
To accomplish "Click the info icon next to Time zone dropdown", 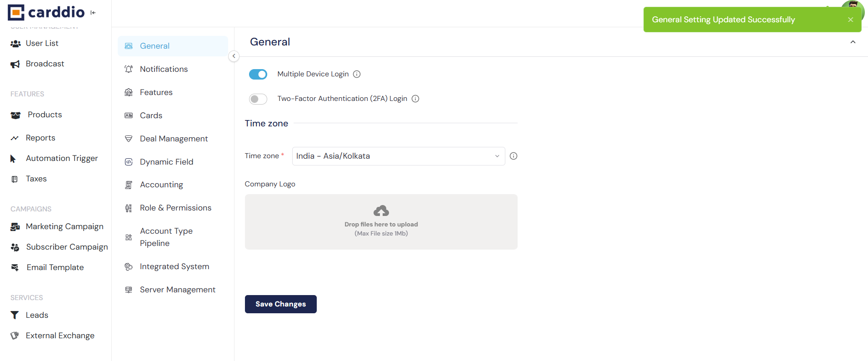I will click(514, 156).
